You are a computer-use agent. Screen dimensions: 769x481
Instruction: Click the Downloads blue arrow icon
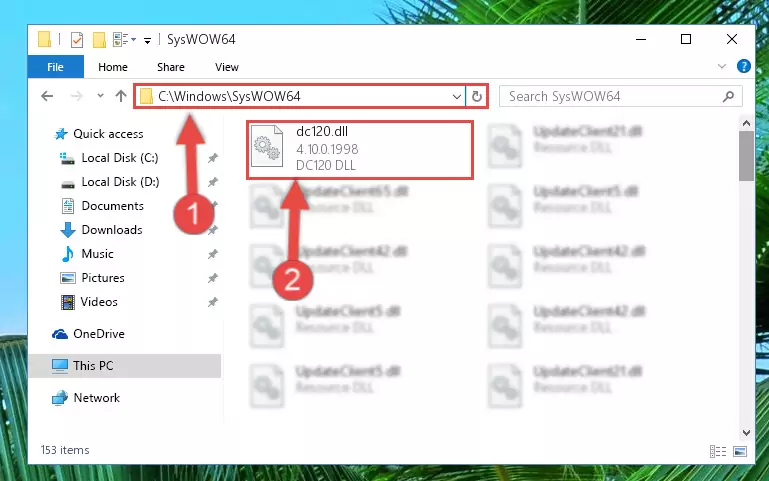pos(68,230)
